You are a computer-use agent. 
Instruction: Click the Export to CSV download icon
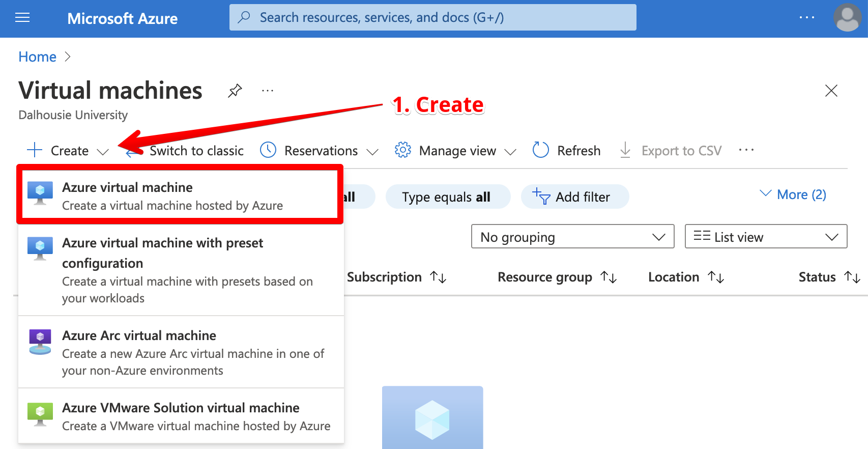[x=625, y=150]
